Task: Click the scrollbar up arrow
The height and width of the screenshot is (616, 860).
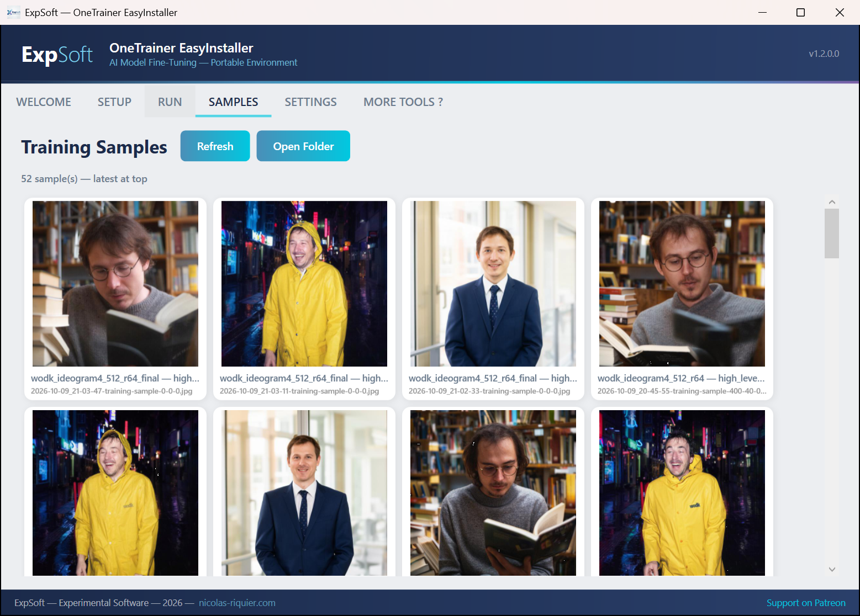Action: tap(832, 202)
